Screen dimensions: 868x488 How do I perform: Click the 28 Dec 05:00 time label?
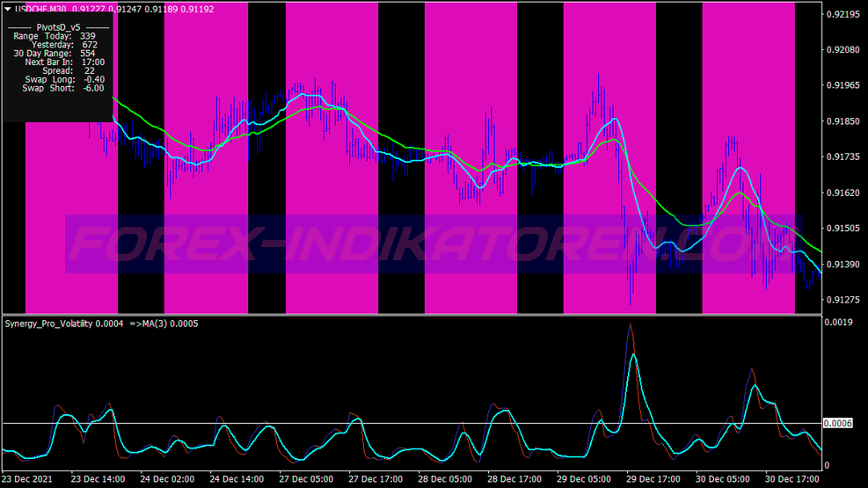(x=445, y=479)
